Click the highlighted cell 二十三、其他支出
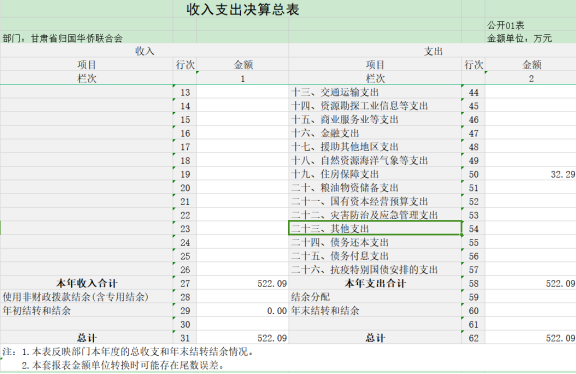This screenshot has height=374, width=576. (375, 228)
